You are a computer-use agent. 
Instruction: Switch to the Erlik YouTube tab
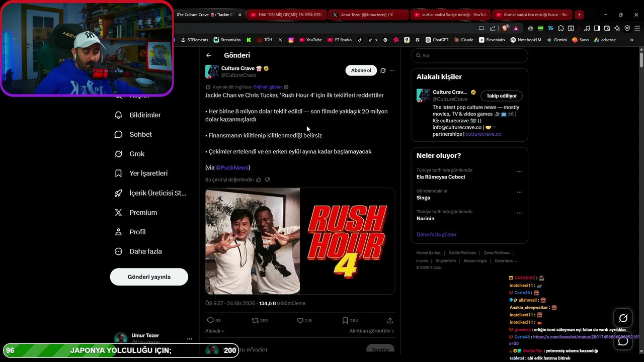click(x=286, y=15)
